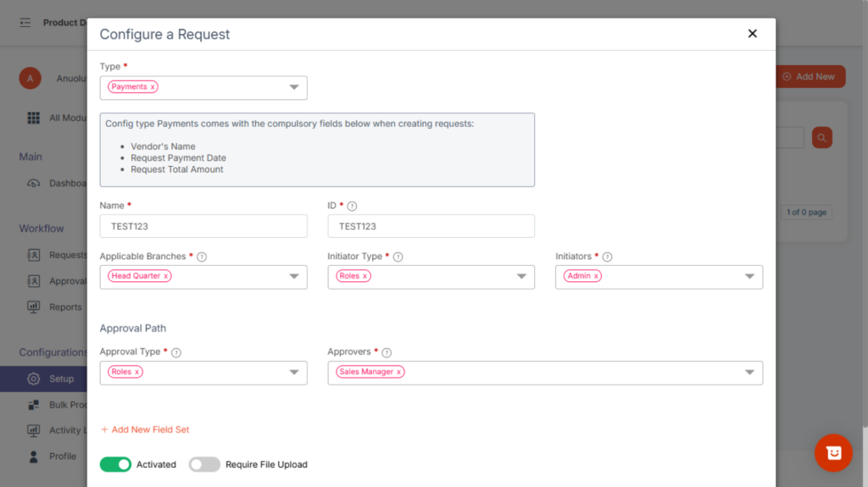Click the info icon next to Initiators
The width and height of the screenshot is (868, 487).
click(607, 257)
